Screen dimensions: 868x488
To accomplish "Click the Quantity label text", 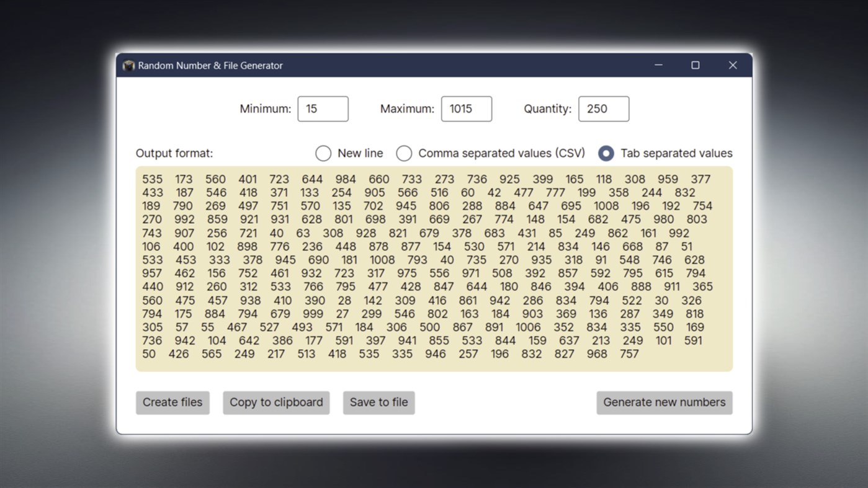I will coord(548,109).
